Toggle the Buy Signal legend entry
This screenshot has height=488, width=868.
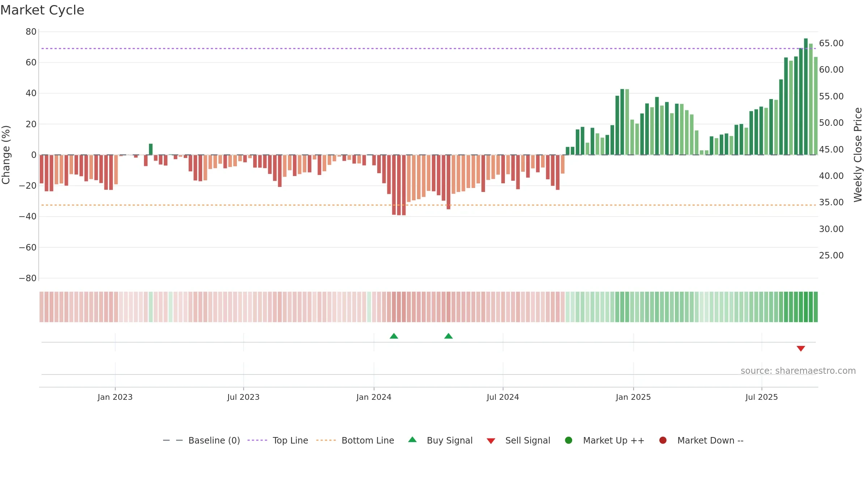pos(440,440)
